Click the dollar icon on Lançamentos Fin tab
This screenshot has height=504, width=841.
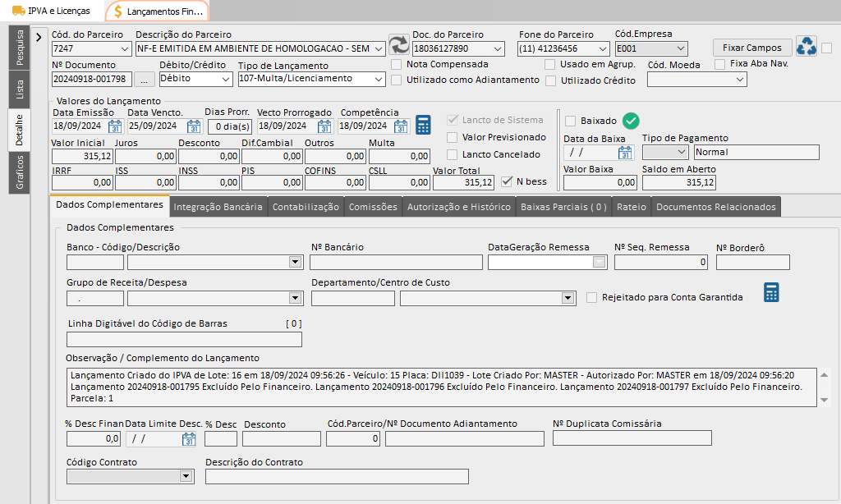118,11
